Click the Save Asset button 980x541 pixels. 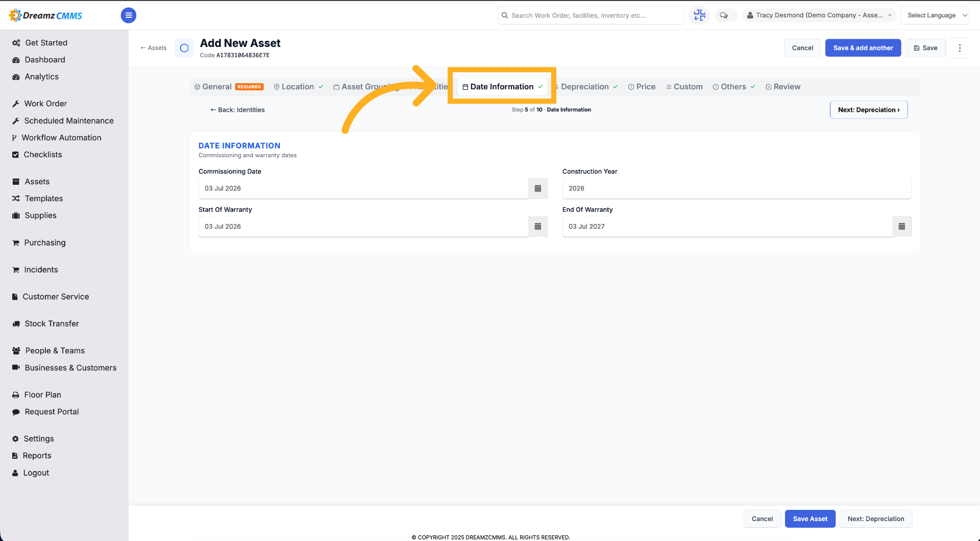click(810, 519)
